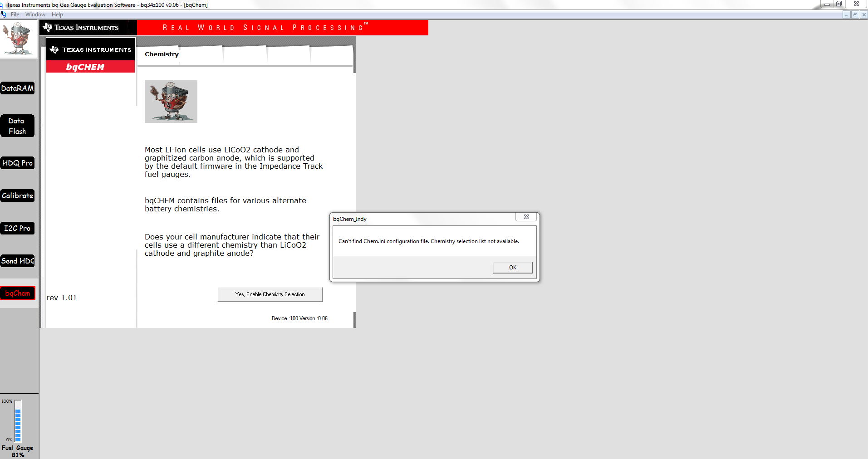Open the Calibrate sidebar button

(17, 195)
